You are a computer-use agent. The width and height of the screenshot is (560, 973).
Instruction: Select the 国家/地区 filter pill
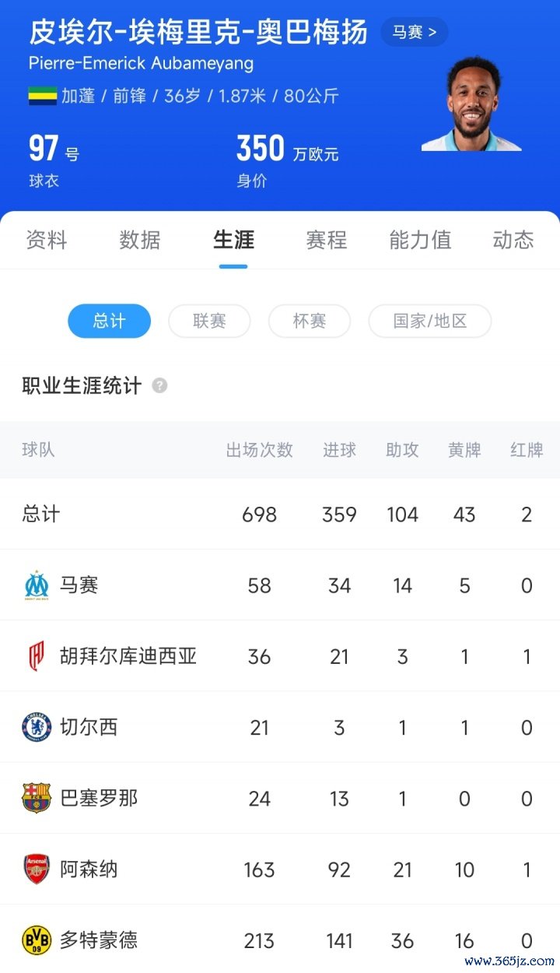click(429, 321)
